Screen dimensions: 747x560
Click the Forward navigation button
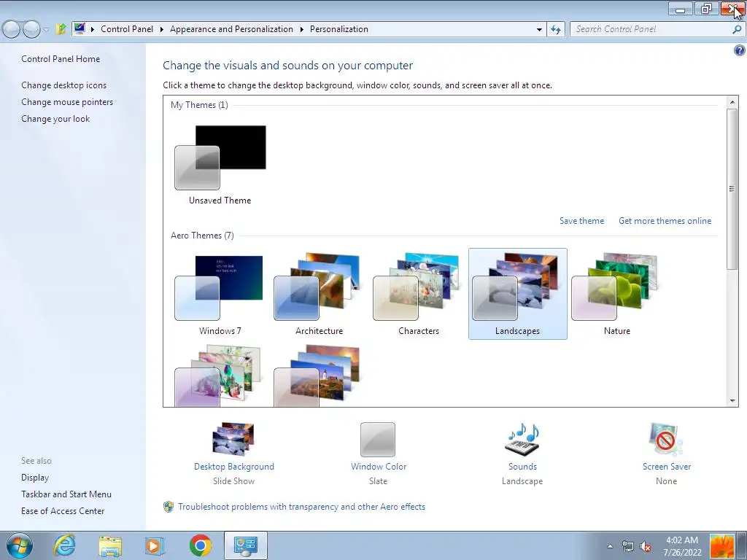click(x=31, y=29)
